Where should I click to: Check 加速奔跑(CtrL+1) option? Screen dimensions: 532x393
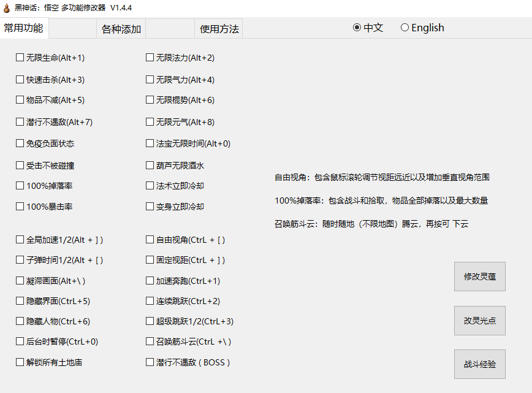[x=150, y=281]
